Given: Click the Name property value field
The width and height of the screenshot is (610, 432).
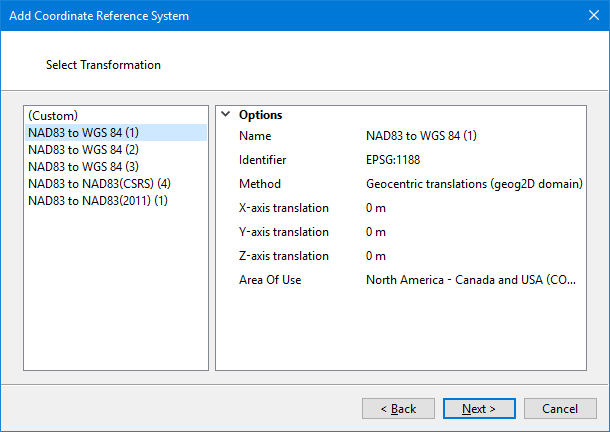Looking at the screenshot, I should pyautogui.click(x=421, y=136).
